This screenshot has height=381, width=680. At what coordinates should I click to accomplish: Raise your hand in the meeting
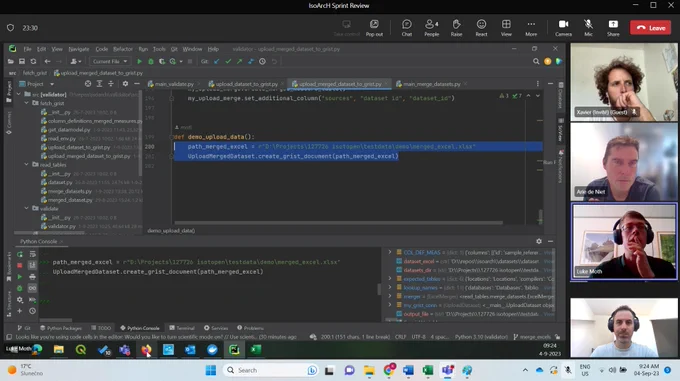coord(456,28)
